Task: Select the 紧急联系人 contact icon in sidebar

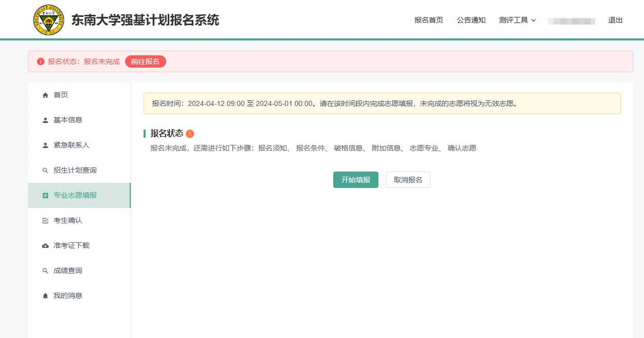Action: [x=45, y=145]
